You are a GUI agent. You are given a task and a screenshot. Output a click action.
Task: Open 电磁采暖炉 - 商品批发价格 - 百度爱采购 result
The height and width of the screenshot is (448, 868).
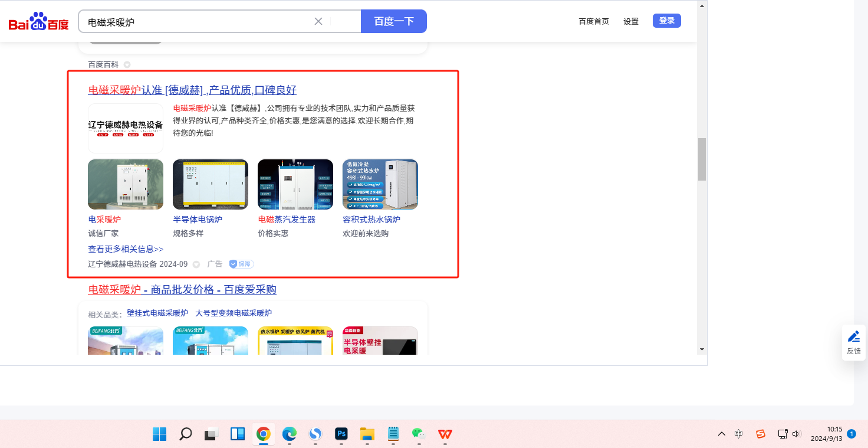(x=182, y=290)
